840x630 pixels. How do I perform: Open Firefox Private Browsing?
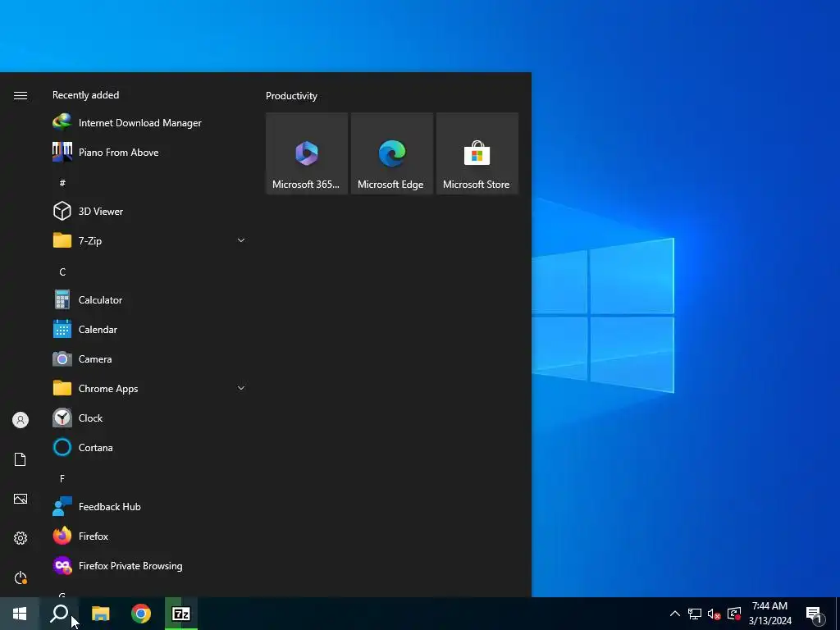(148, 566)
